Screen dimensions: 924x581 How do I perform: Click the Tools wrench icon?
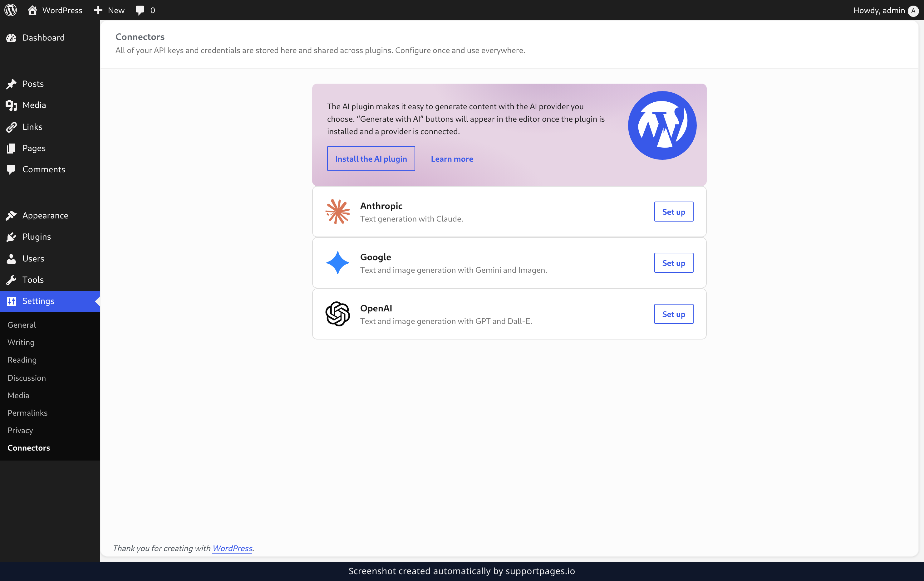click(11, 280)
